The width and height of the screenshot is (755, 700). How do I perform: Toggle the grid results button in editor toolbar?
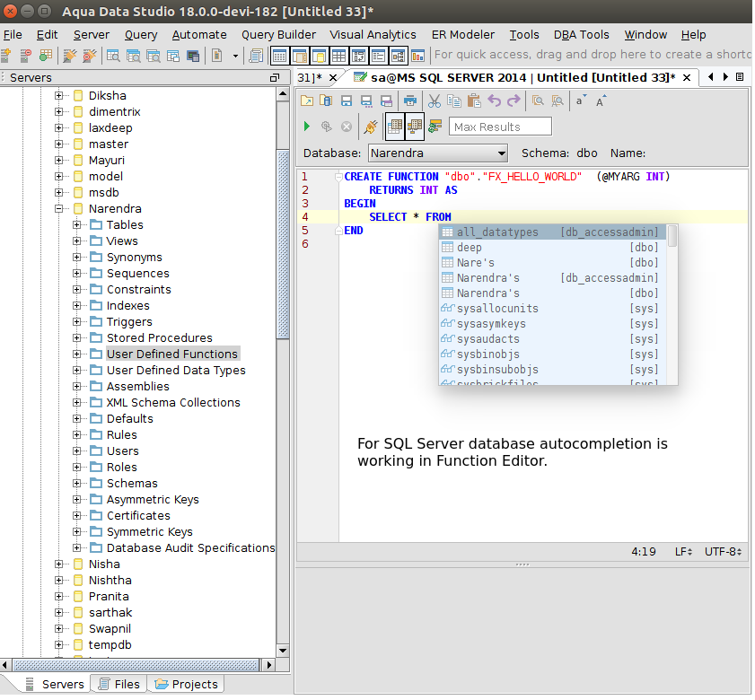pyautogui.click(x=395, y=127)
